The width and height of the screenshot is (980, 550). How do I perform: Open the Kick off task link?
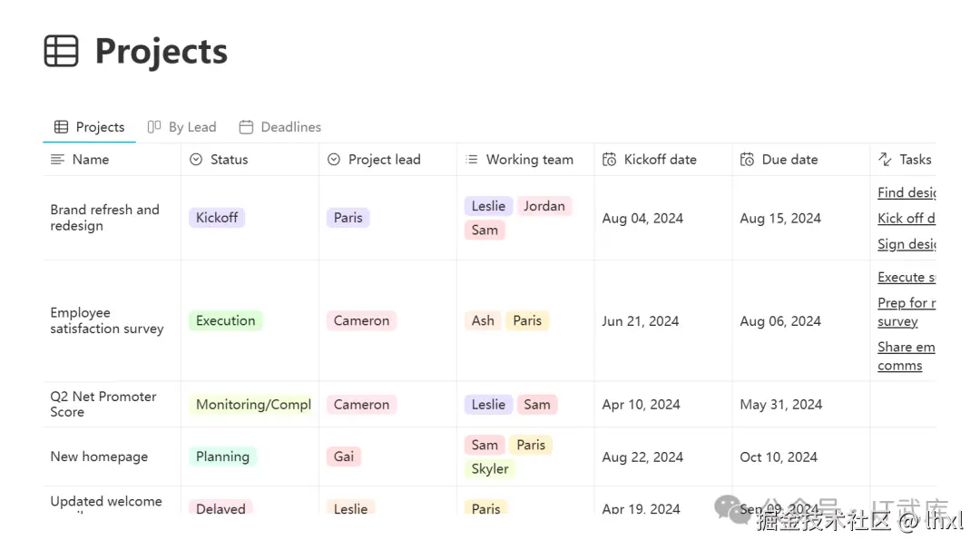[x=906, y=218]
